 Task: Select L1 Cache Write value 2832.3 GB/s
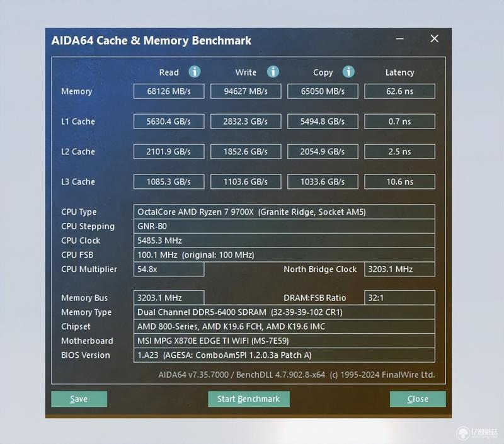click(x=246, y=122)
